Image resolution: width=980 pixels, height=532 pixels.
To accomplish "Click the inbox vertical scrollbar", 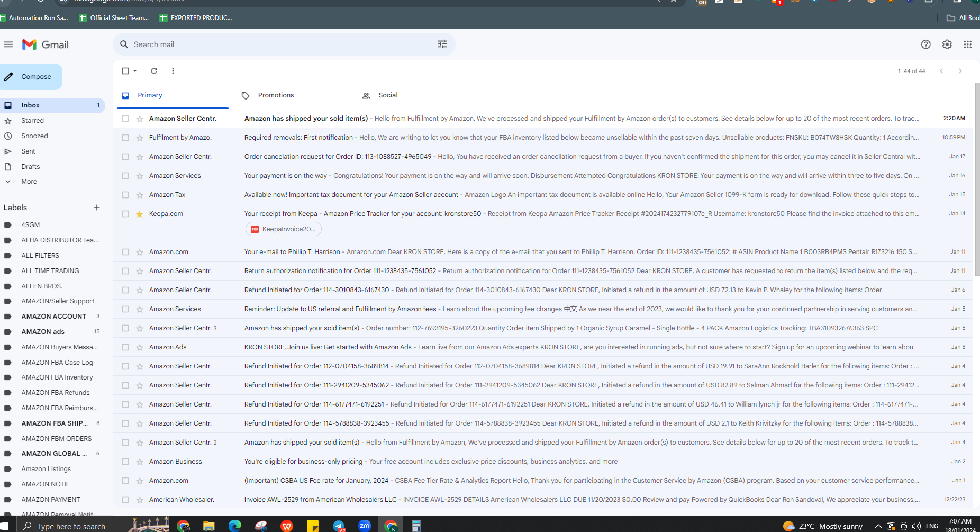I will pos(977,180).
